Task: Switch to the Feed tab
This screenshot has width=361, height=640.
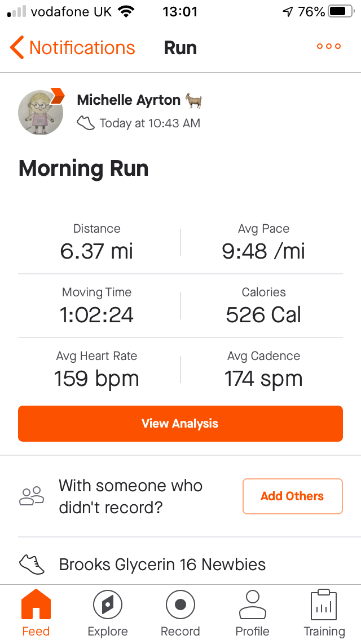Action: (36, 613)
